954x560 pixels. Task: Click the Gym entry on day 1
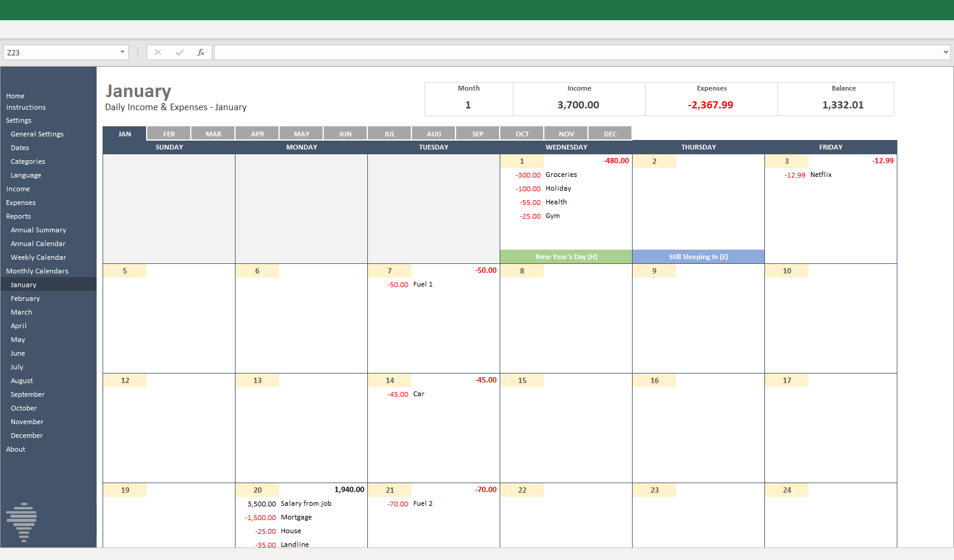(553, 216)
